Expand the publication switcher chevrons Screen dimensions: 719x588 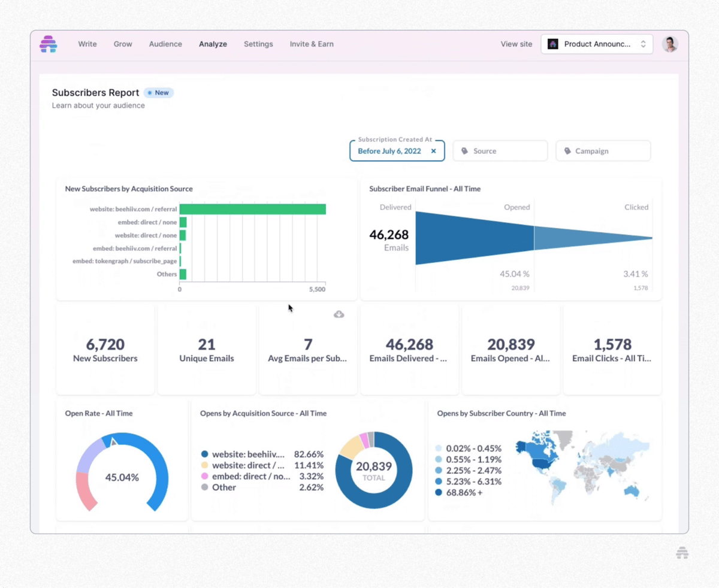point(643,44)
